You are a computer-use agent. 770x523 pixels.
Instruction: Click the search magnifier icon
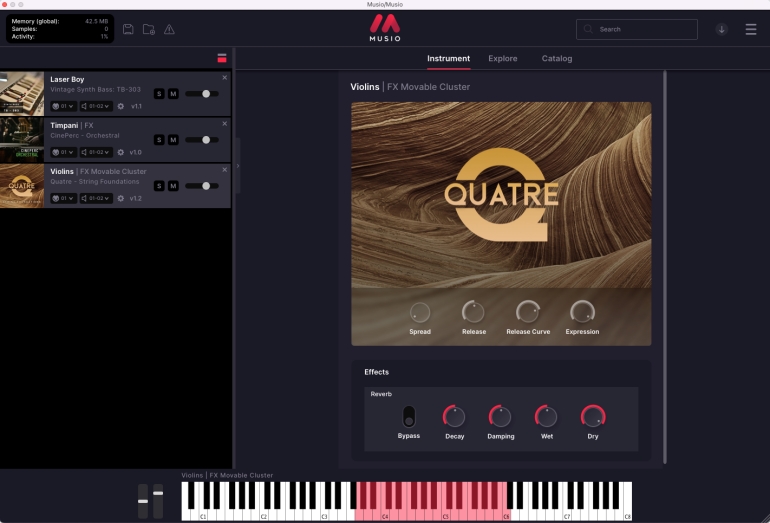point(588,29)
